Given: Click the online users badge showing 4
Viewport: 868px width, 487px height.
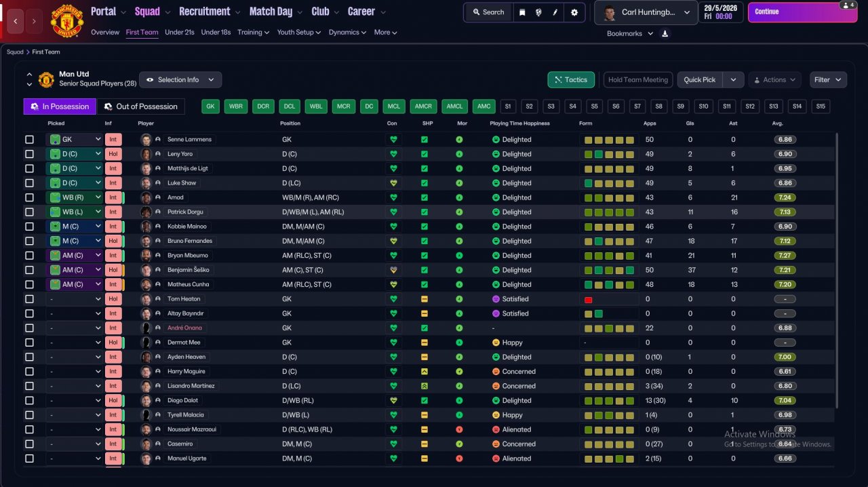Looking at the screenshot, I should tap(848, 5).
